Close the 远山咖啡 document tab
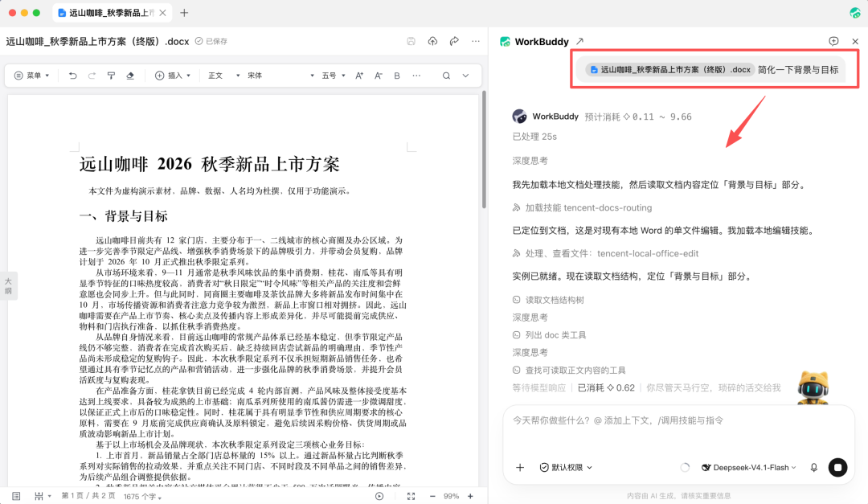 162,13
